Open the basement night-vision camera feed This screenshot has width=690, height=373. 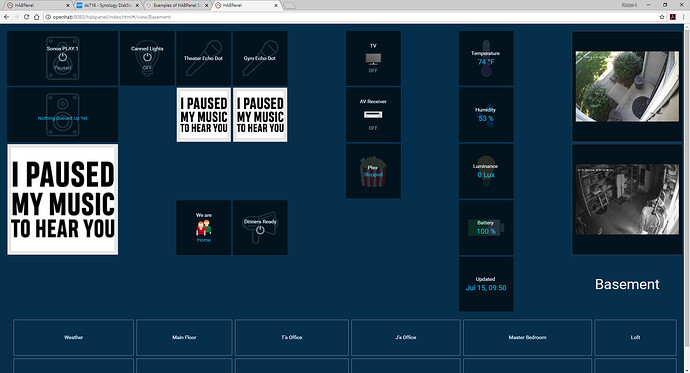pos(627,199)
